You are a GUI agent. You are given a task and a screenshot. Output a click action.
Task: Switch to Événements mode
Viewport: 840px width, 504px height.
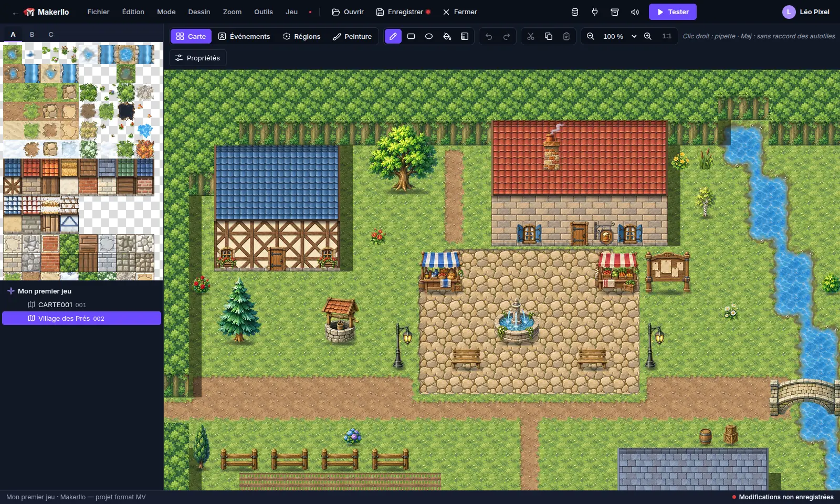point(244,36)
